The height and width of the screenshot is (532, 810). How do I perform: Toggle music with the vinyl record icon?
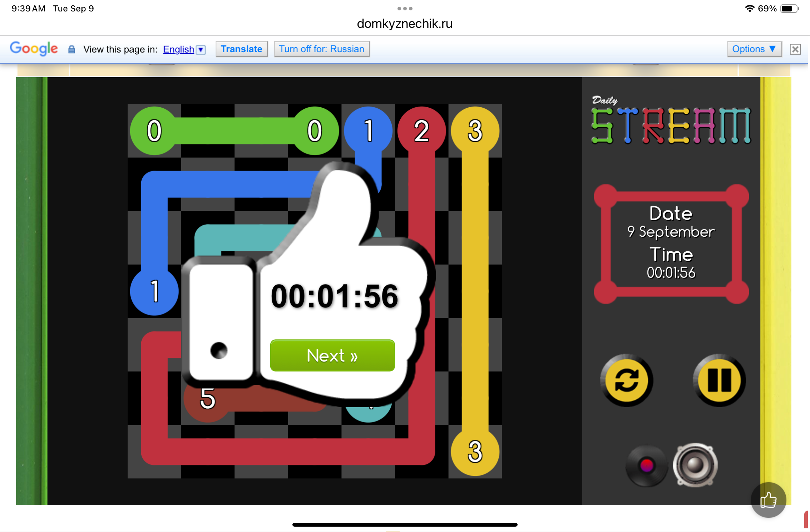click(647, 465)
